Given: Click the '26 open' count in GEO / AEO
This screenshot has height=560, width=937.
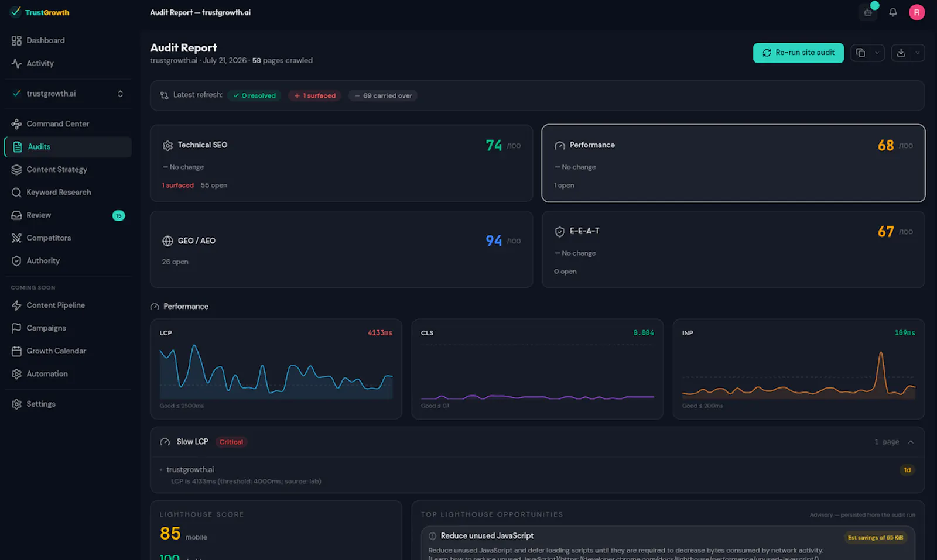Looking at the screenshot, I should 175,262.
